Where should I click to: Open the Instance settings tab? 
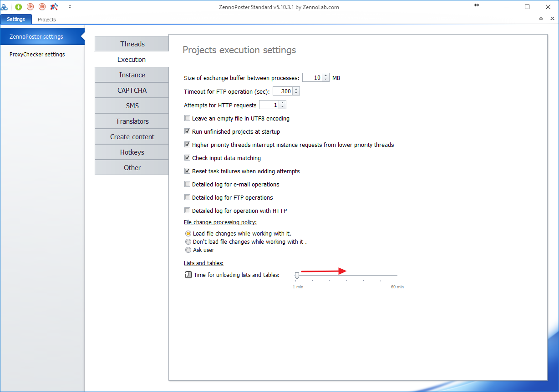click(132, 75)
